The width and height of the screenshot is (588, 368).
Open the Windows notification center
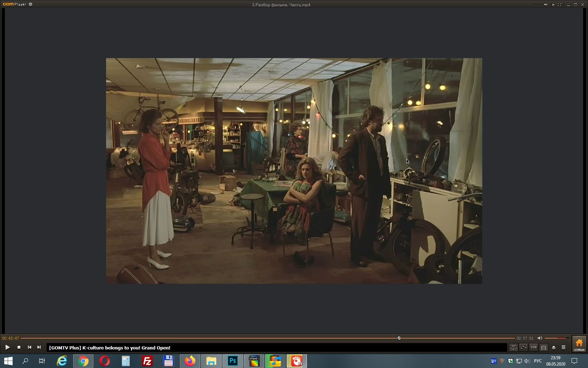click(x=574, y=361)
